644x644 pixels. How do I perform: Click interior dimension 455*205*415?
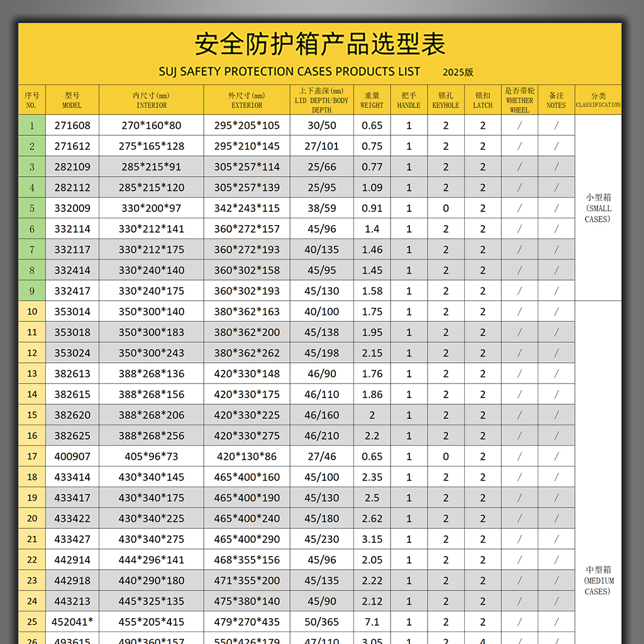(x=151, y=621)
